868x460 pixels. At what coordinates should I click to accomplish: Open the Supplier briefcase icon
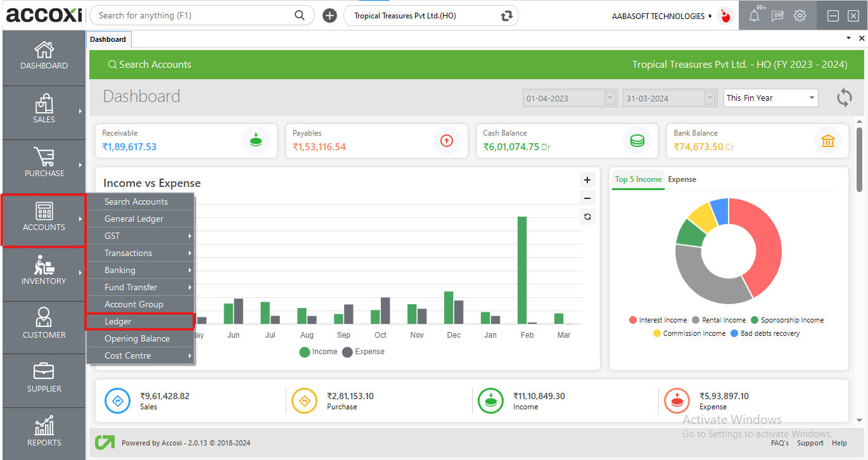pos(44,372)
